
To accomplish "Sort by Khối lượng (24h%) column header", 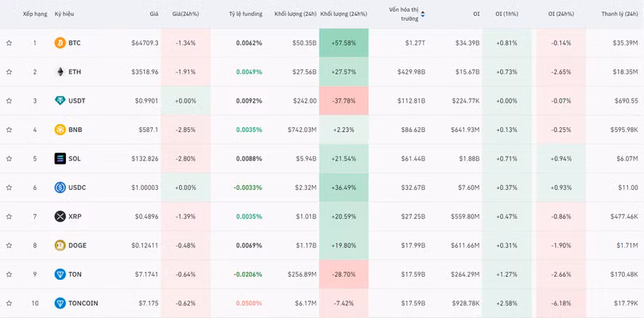I will pos(343,14).
